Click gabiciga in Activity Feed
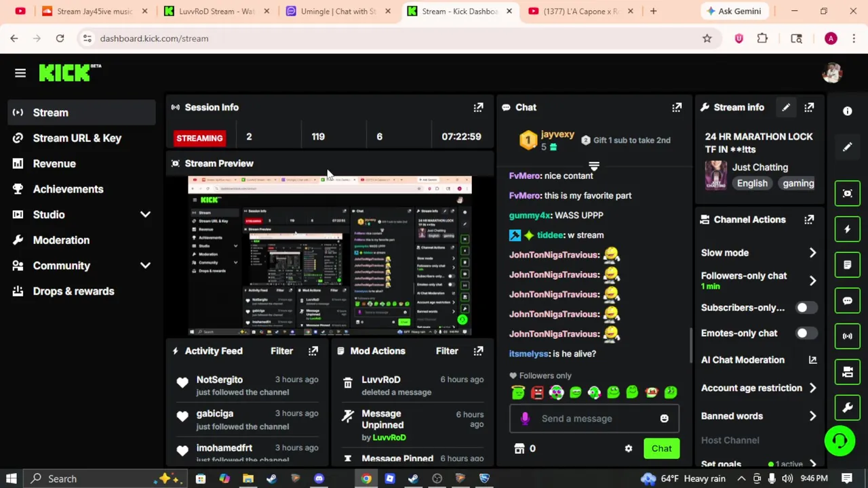This screenshot has width=868, height=488. click(x=214, y=413)
